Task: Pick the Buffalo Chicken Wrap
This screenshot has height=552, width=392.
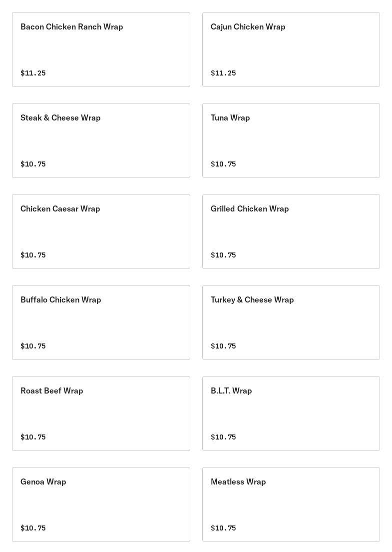Action: (x=101, y=322)
